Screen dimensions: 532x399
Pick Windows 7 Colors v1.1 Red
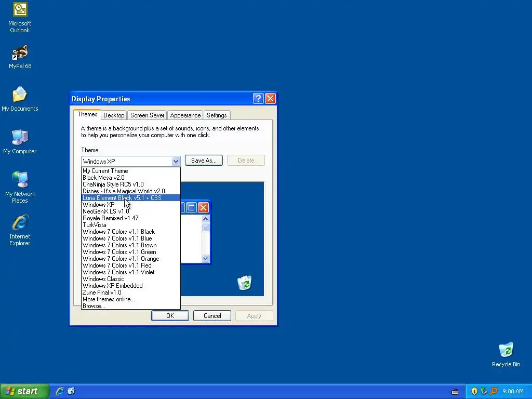click(130, 265)
